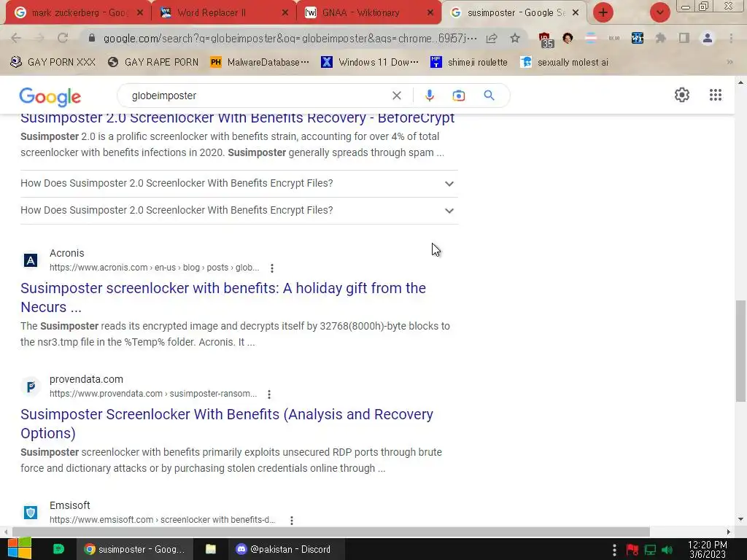Open the Windows 11 Dow... bookmark

[x=370, y=62]
